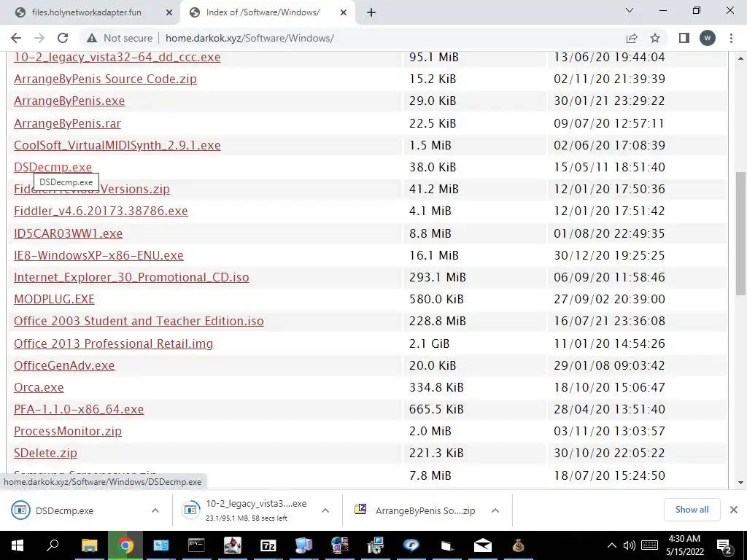
Task: Open the money bag taskbar icon
Action: [519, 545]
